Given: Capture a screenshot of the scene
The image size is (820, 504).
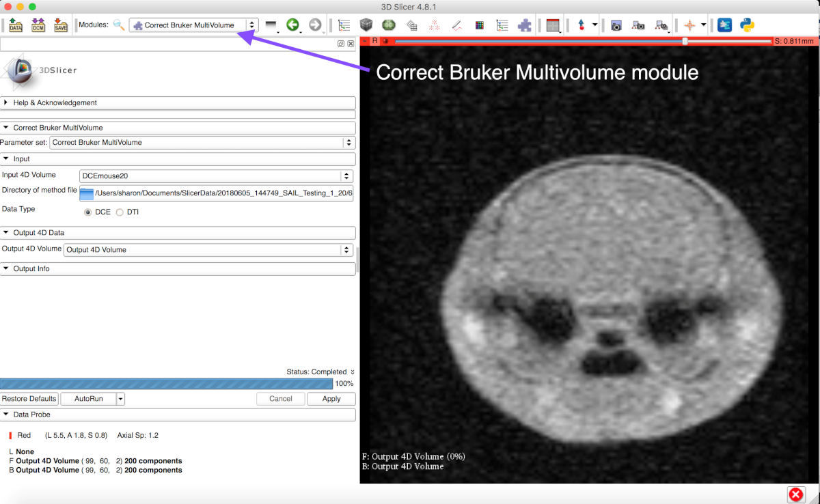Looking at the screenshot, I should 616,25.
